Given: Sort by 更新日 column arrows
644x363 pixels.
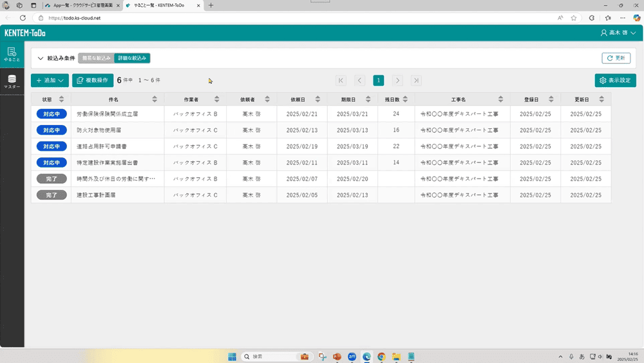Looking at the screenshot, I should tap(601, 99).
